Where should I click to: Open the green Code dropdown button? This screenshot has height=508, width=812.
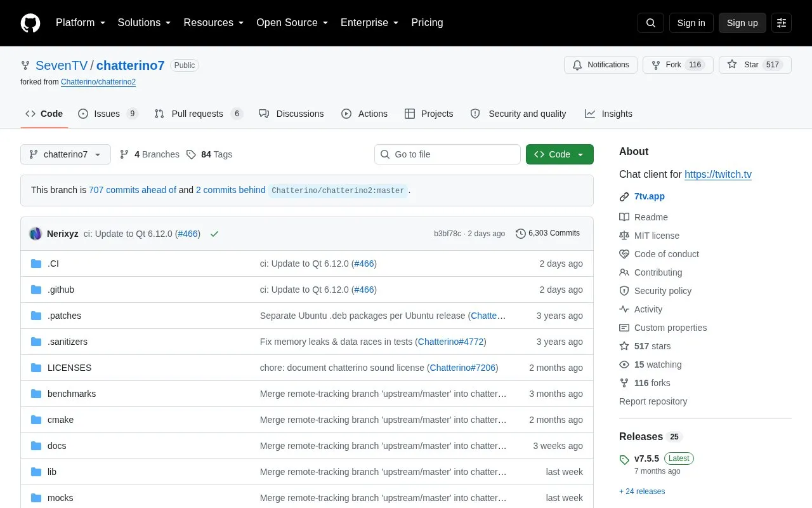click(x=560, y=154)
